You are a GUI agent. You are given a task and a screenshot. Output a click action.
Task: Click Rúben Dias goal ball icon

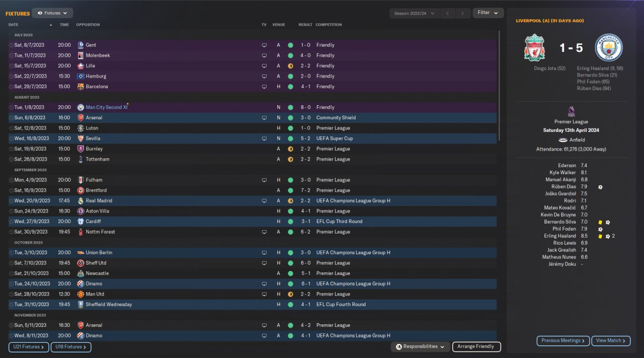[x=600, y=187]
